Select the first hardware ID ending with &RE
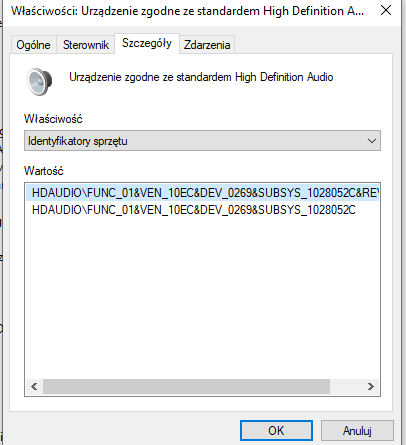406x445 pixels. pos(203,193)
